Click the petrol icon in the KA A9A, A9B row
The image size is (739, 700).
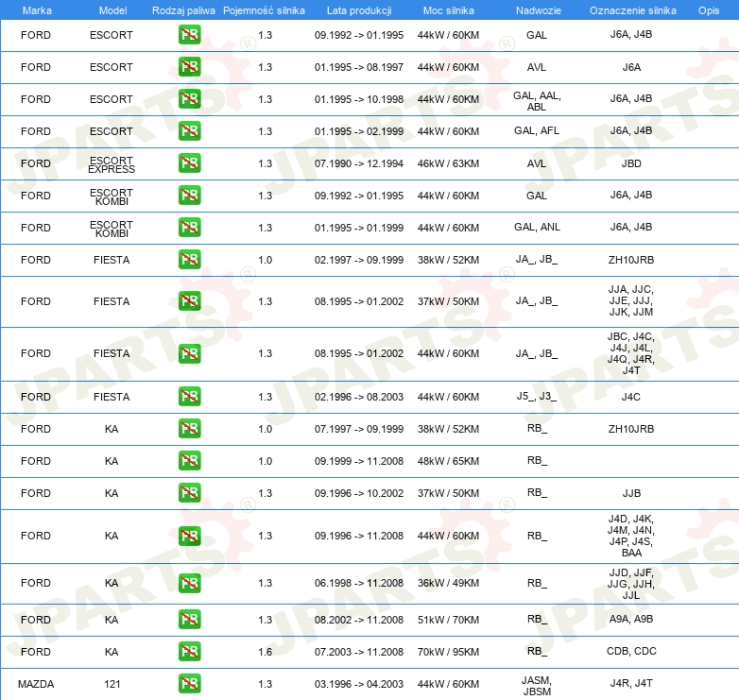coord(189,620)
